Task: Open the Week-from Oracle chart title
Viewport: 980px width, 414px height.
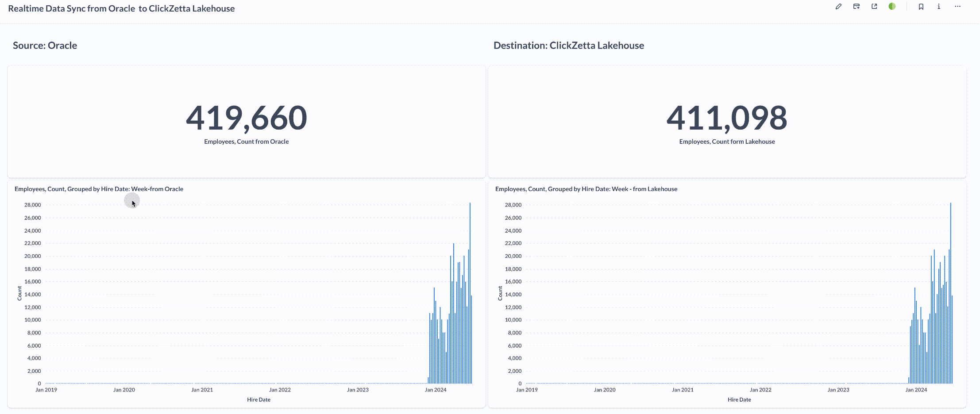Action: (99, 189)
